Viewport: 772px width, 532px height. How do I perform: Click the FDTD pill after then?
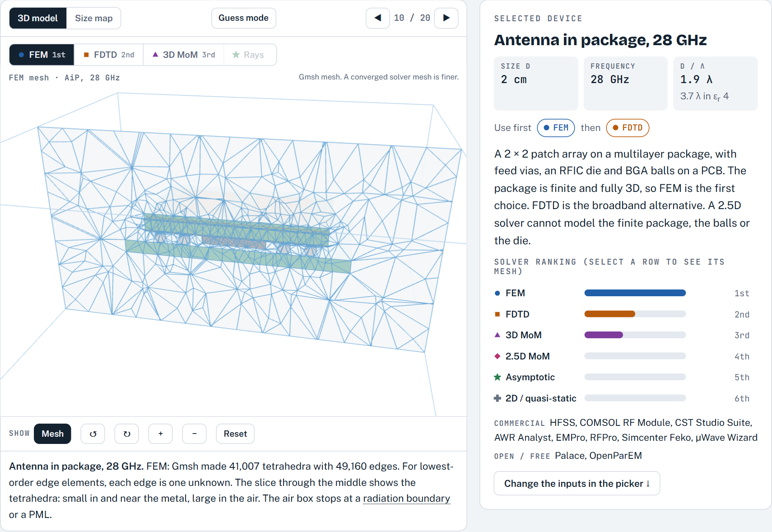(628, 128)
